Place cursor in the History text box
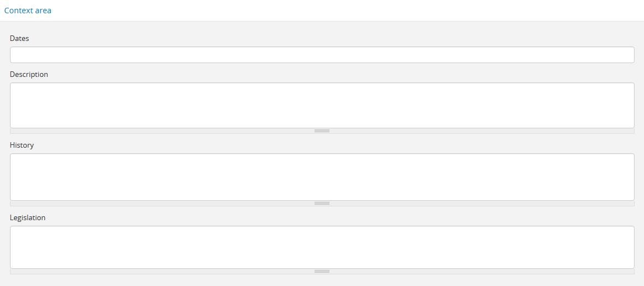This screenshot has width=644, height=286. point(322,176)
